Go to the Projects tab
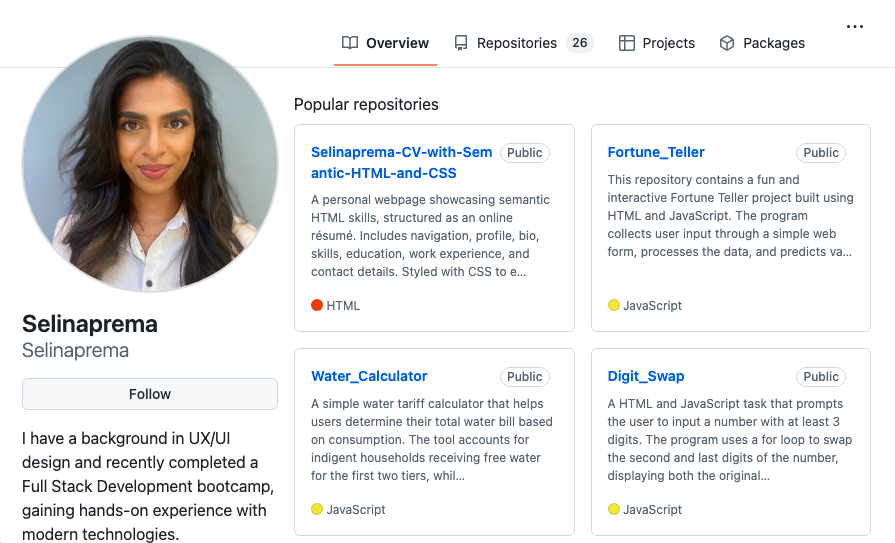 point(668,43)
